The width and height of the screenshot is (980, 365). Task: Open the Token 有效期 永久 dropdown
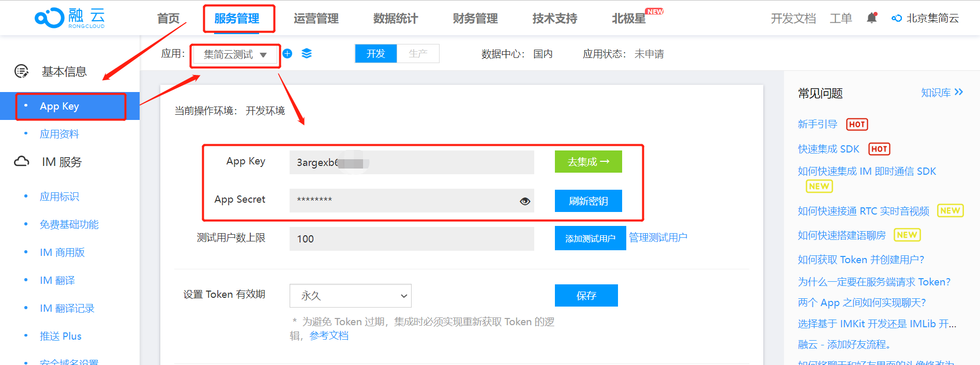click(x=351, y=296)
